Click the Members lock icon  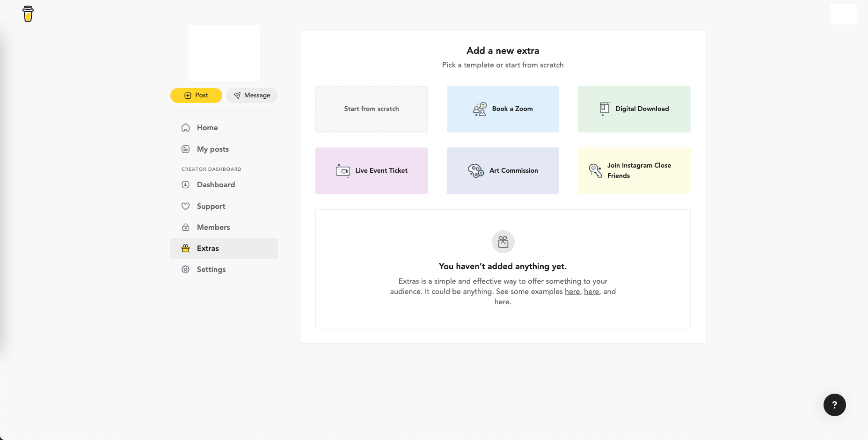(186, 227)
